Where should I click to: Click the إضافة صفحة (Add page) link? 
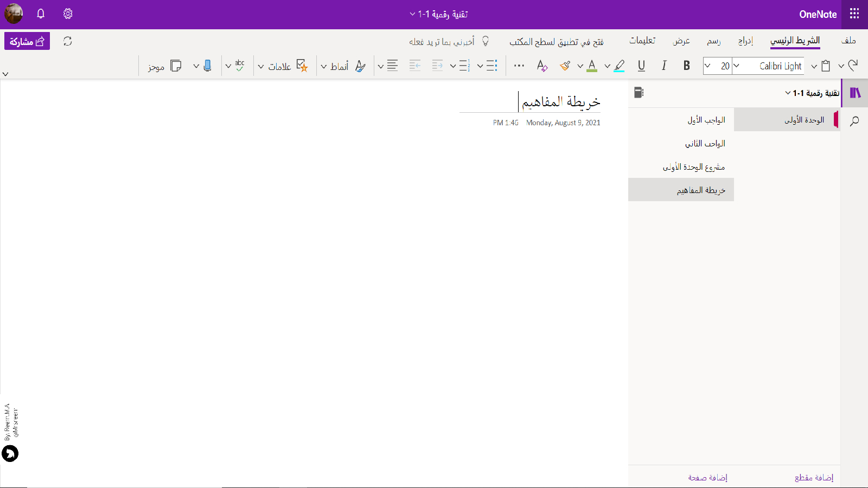(707, 477)
